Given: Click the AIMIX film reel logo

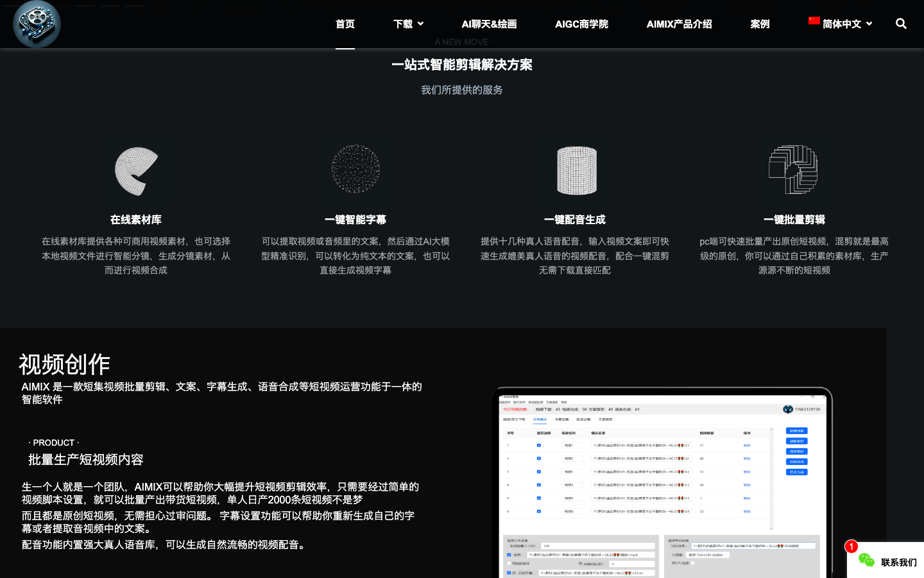Looking at the screenshot, I should click(x=37, y=24).
